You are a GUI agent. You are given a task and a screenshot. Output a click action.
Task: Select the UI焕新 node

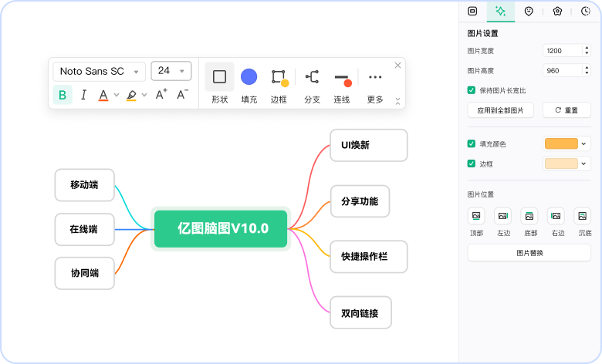pyautogui.click(x=369, y=146)
